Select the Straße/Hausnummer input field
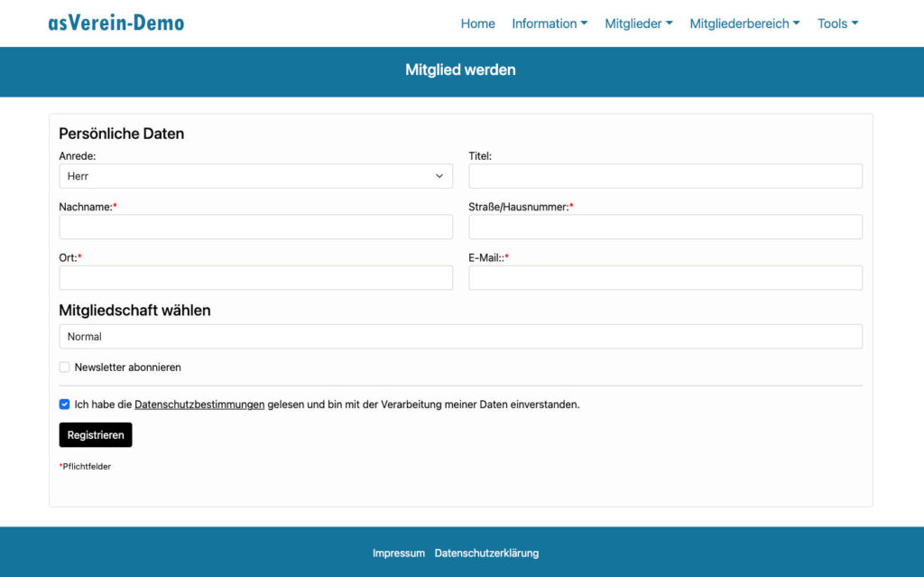This screenshot has height=577, width=924. pyautogui.click(x=665, y=227)
